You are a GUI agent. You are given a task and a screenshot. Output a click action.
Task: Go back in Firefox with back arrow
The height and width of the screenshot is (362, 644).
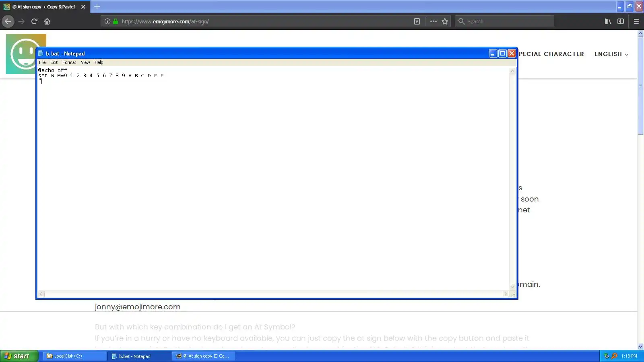tap(8, 21)
